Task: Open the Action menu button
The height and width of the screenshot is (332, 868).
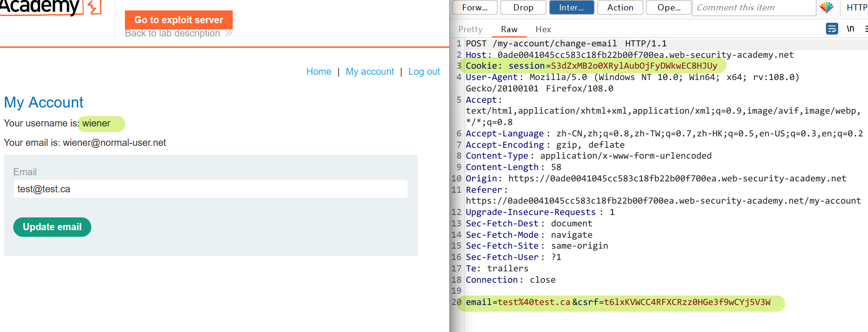Action: [x=620, y=8]
